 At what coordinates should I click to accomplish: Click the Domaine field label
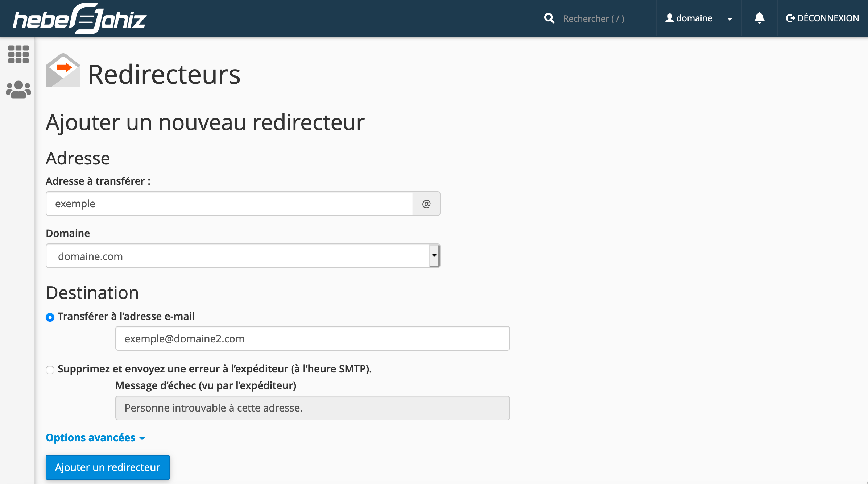coord(68,233)
